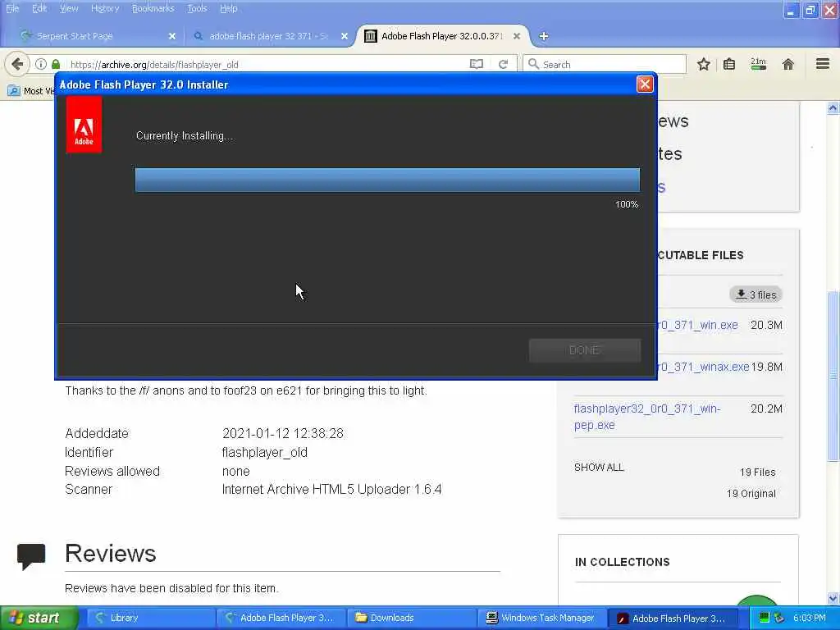The width and height of the screenshot is (840, 630).
Task: Click the 6:03 PM clock
Action: pos(810,619)
